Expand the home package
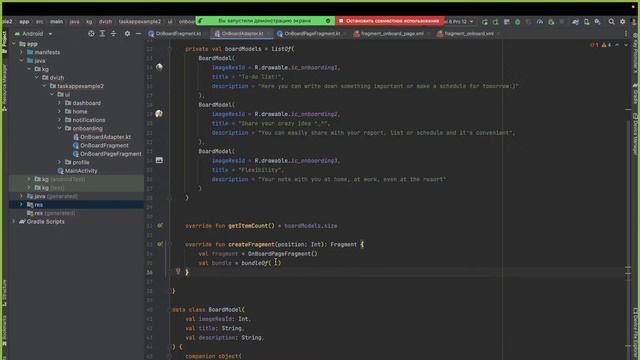640x360 pixels. (x=60, y=111)
